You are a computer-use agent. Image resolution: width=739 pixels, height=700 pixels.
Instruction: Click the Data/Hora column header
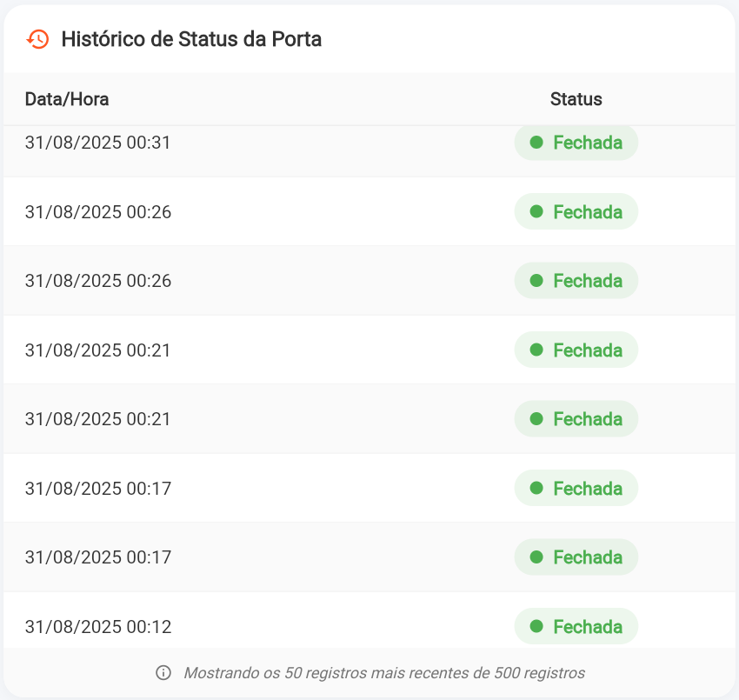[x=67, y=99]
